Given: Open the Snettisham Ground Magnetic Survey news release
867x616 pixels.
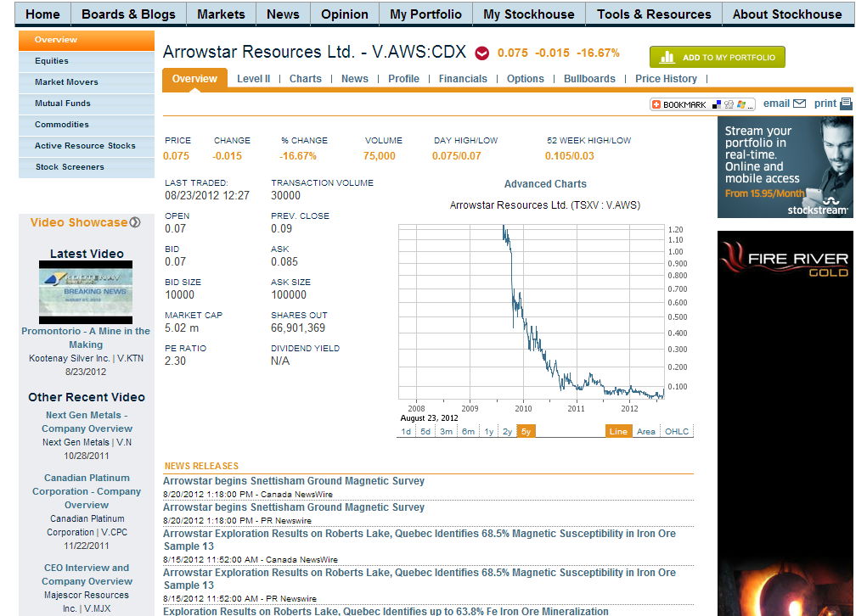Looking at the screenshot, I should click(x=294, y=480).
